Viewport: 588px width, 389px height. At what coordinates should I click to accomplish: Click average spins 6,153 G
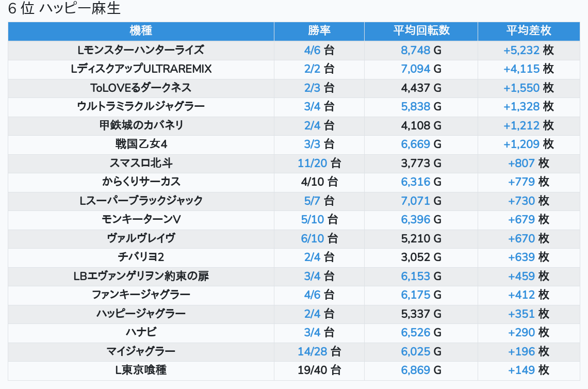click(x=421, y=276)
